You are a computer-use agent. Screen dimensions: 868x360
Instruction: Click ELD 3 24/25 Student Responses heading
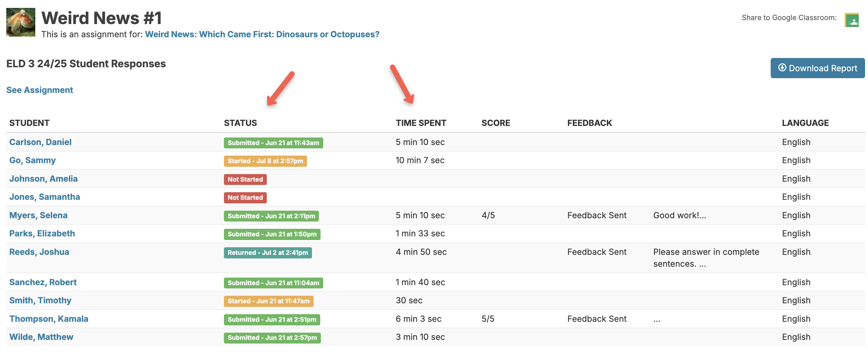point(86,64)
